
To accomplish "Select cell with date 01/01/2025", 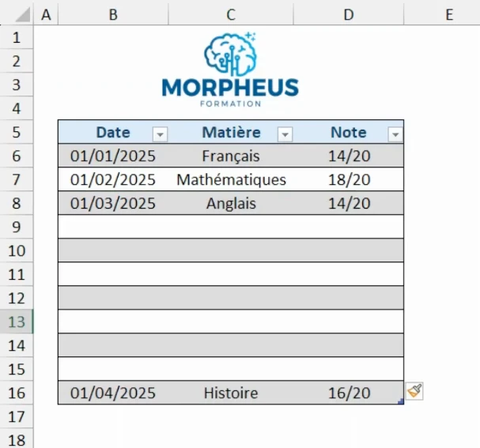I will tap(113, 156).
